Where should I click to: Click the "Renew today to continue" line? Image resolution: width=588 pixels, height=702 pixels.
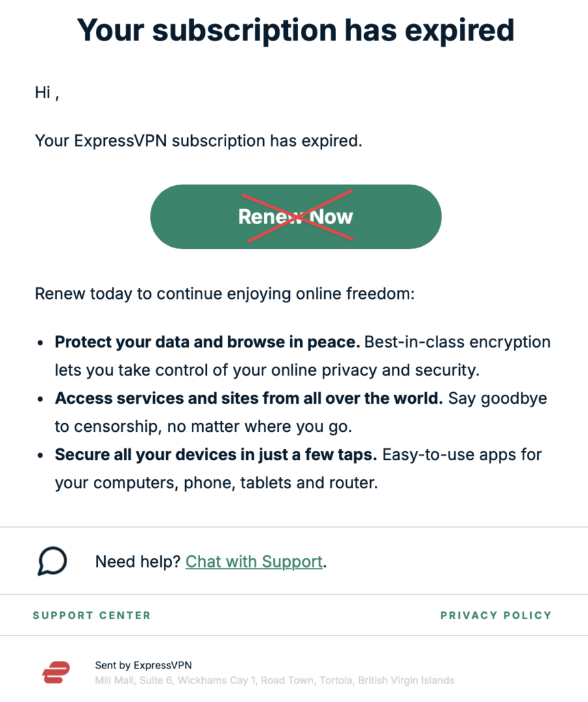coord(225,294)
